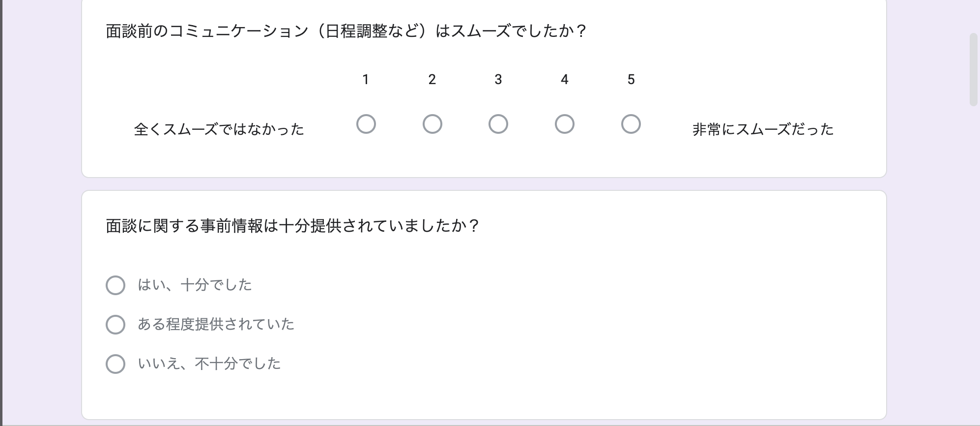This screenshot has height=426, width=980.
Task: Click the 面談前のコミュニケーション question title
Action: tap(346, 30)
